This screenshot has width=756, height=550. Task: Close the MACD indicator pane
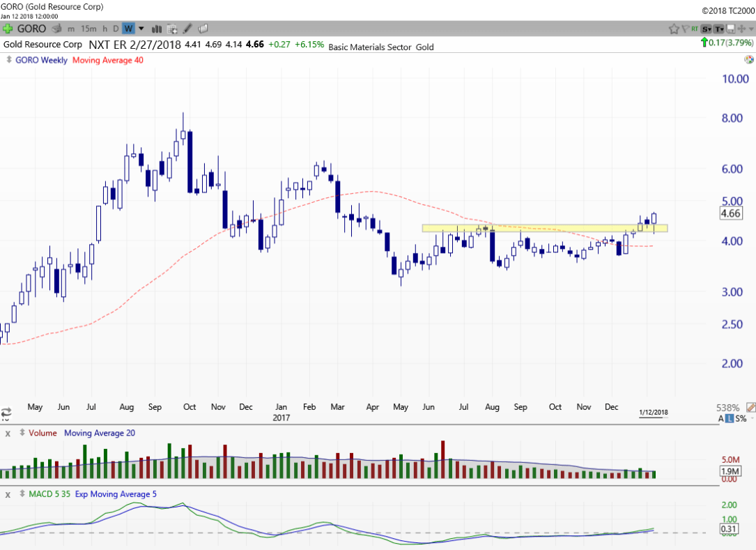[8, 494]
